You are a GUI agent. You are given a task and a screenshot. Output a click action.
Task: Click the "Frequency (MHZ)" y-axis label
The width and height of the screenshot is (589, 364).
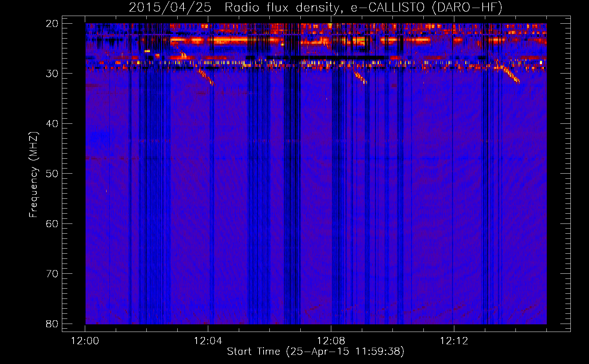click(33, 175)
